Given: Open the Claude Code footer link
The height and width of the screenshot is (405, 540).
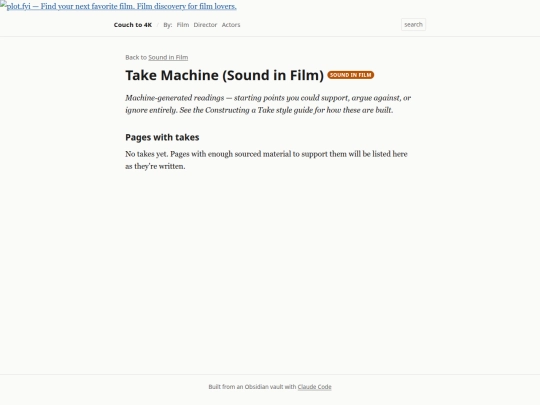Looking at the screenshot, I should (314, 387).
